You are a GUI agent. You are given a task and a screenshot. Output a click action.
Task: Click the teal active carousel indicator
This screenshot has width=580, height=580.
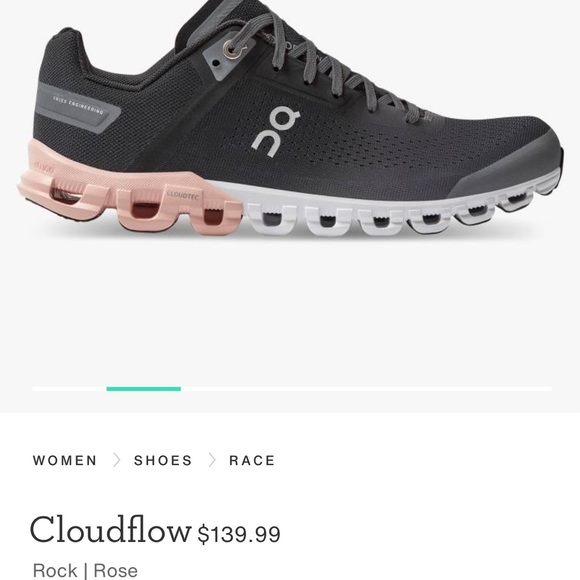point(144,389)
